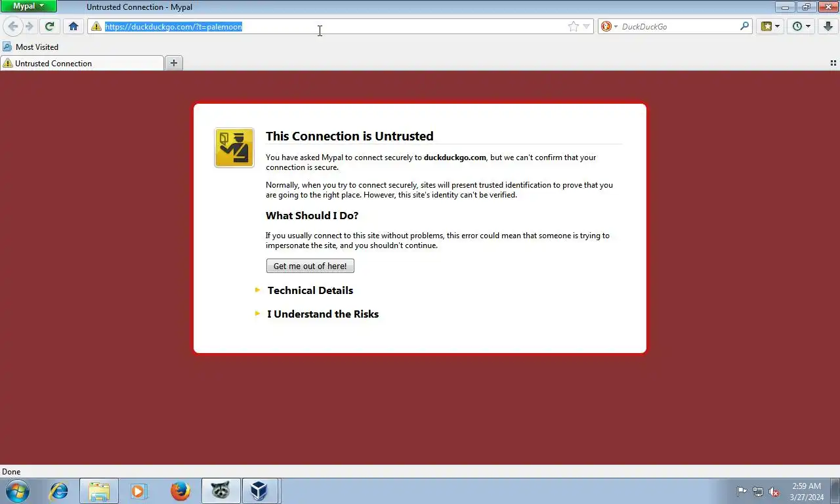
Task: Click the magnifier search go icon
Action: click(744, 26)
